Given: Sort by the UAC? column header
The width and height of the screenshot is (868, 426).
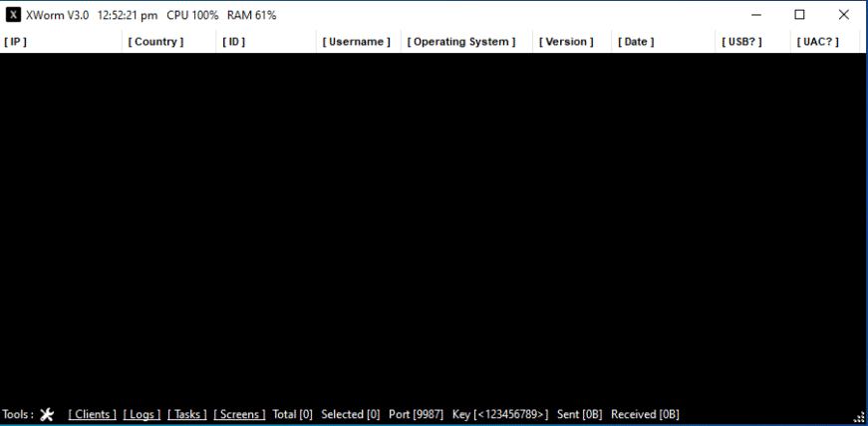Looking at the screenshot, I should coord(825,42).
